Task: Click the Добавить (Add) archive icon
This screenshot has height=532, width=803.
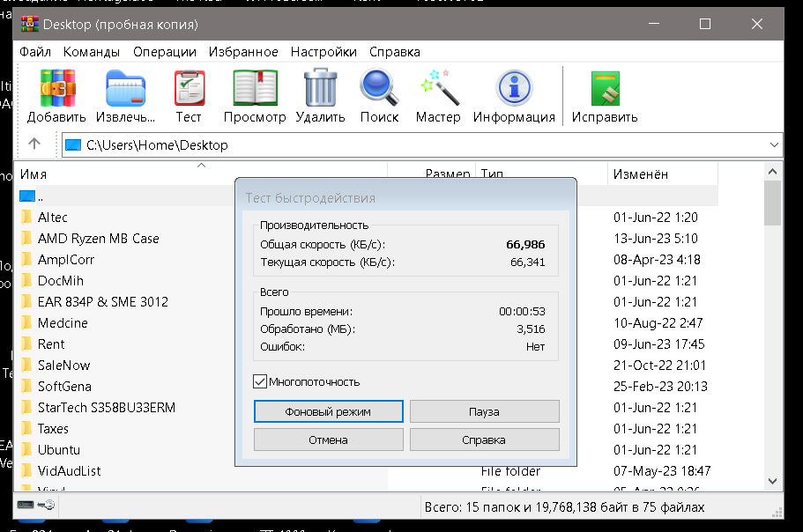Action: pos(58,88)
